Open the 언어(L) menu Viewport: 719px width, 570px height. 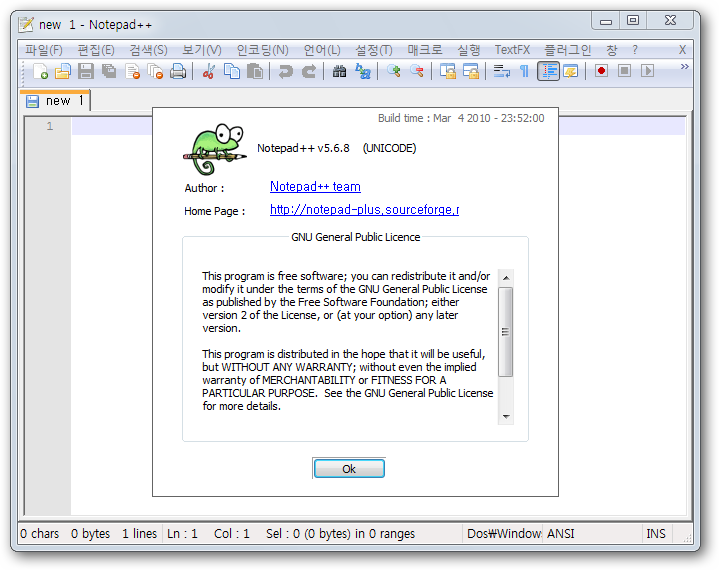point(322,50)
